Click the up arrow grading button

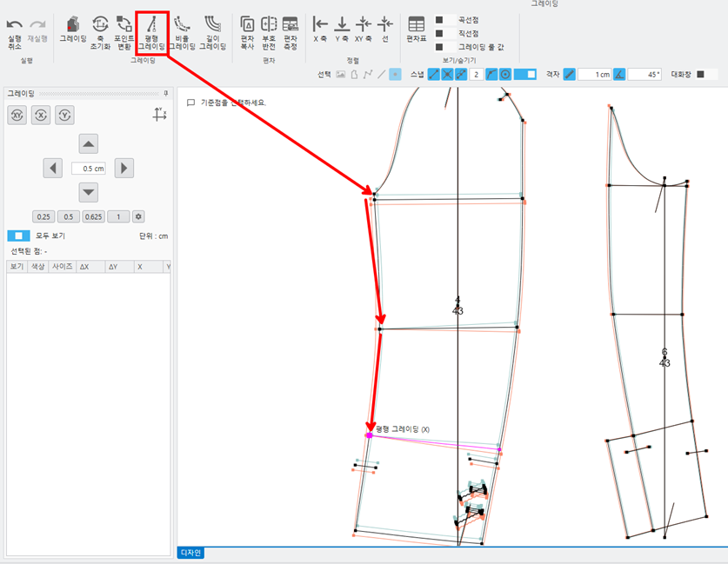88,143
